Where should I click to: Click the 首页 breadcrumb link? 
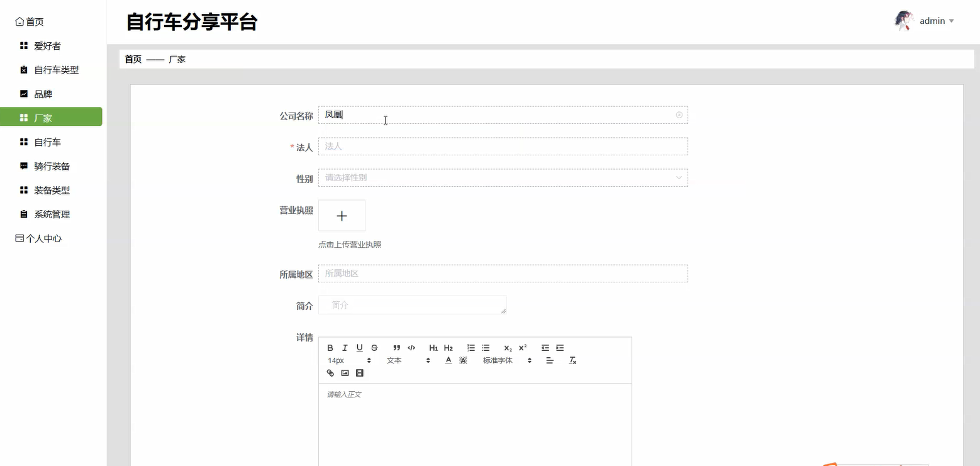coord(133,58)
